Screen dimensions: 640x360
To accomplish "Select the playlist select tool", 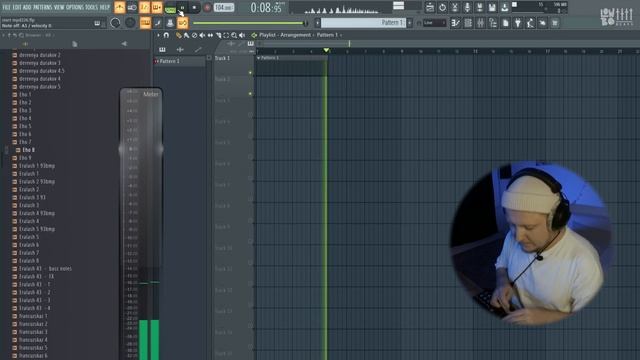I will (x=226, y=36).
